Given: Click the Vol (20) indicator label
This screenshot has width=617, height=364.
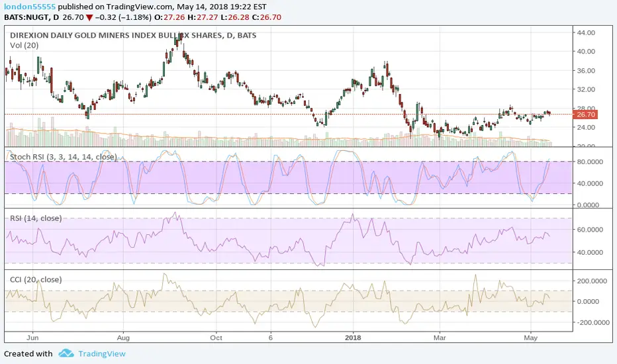Looking at the screenshot, I should pyautogui.click(x=24, y=45).
